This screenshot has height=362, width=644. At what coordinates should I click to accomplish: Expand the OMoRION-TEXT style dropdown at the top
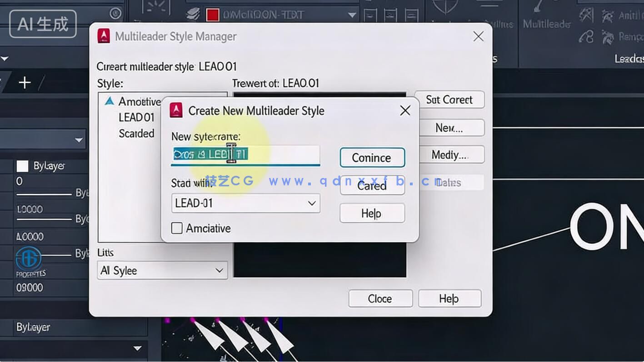click(x=351, y=14)
